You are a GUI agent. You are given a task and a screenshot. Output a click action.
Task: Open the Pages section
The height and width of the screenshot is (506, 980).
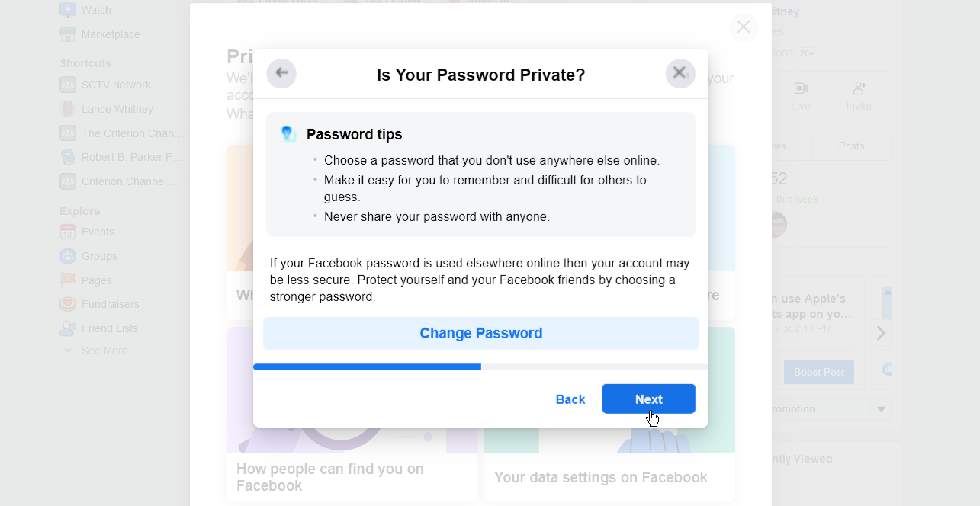pyautogui.click(x=67, y=280)
